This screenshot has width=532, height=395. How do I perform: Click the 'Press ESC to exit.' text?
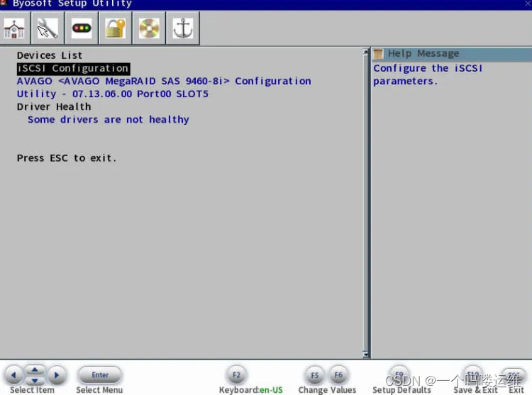(67, 158)
